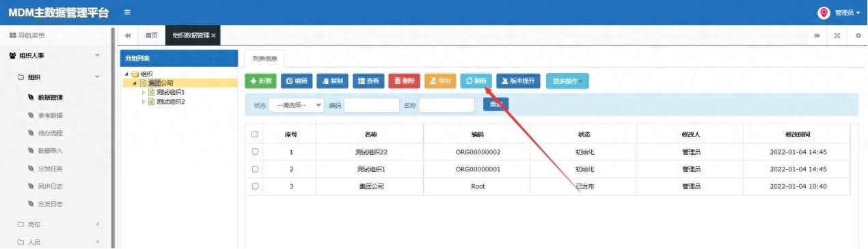Click the tabs back double-arrow icon

click(127, 35)
